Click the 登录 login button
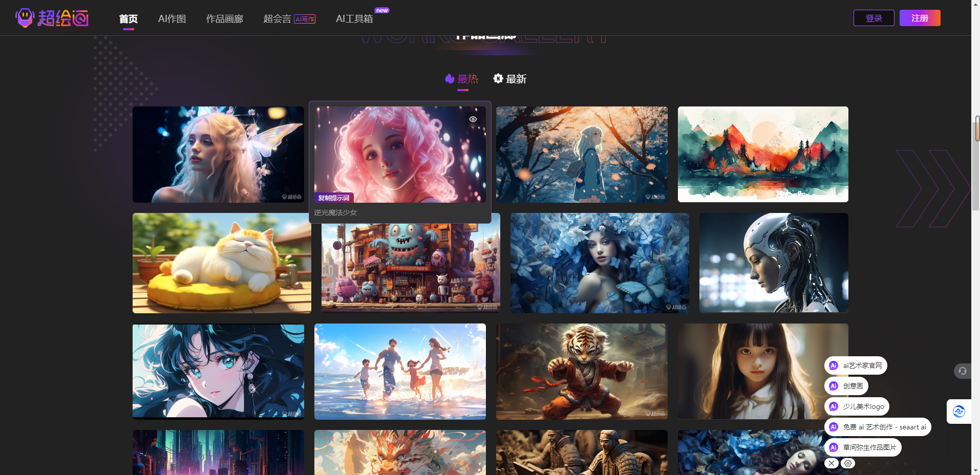980x475 pixels. 874,18
